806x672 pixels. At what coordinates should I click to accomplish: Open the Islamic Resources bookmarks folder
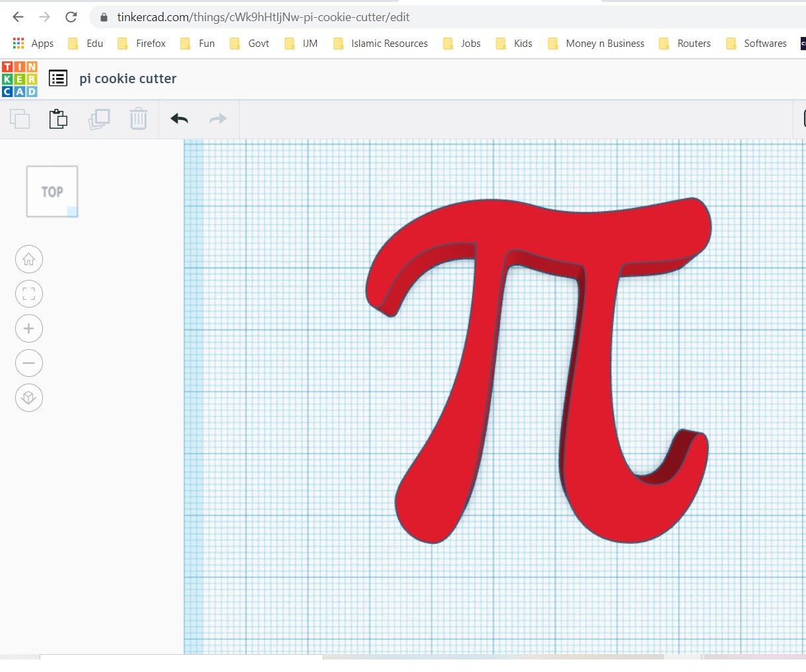[389, 43]
